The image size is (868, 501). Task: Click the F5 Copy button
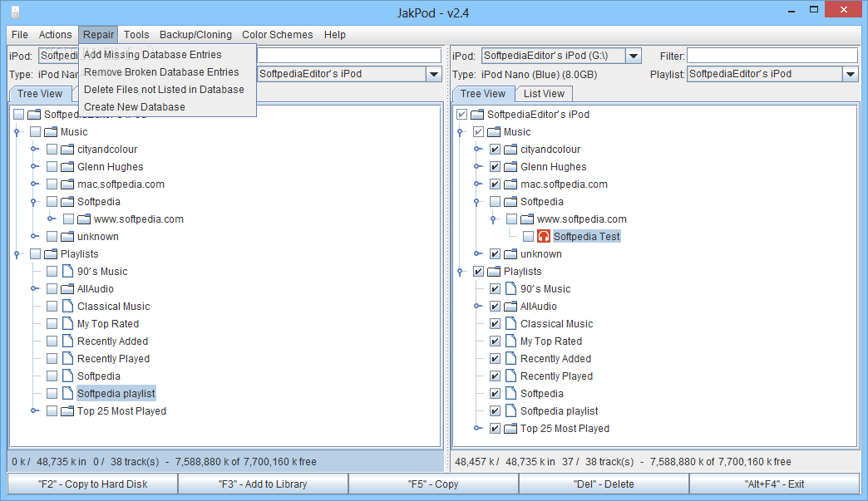coord(433,484)
